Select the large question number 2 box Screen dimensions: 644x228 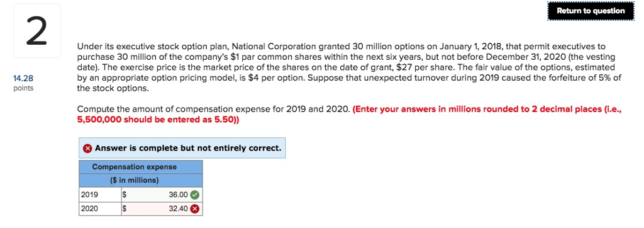(x=37, y=31)
